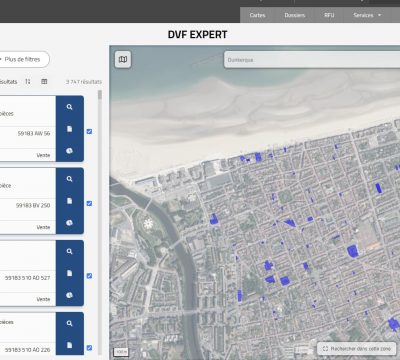Click the 100 m map scale indicator
Screen dimensions: 400x360
[x=121, y=352]
